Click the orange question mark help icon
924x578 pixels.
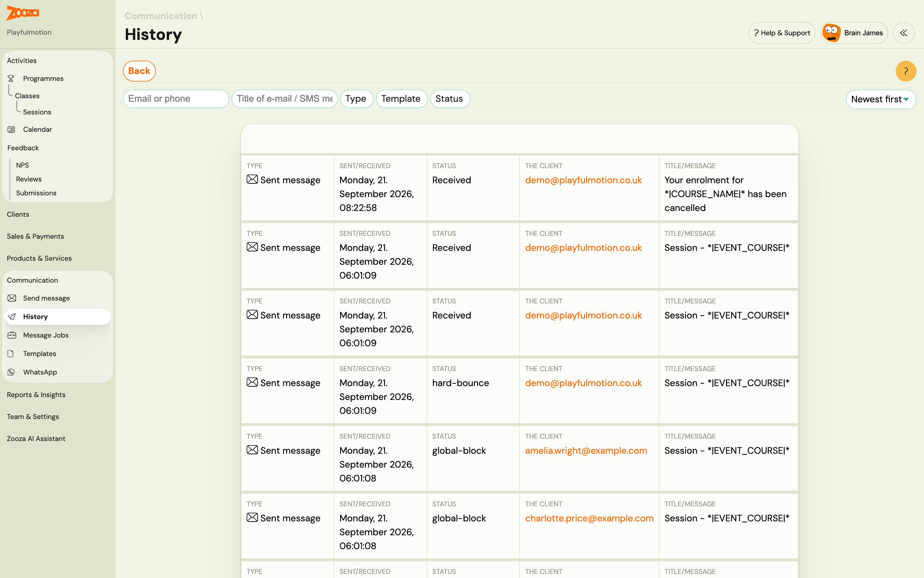click(x=906, y=71)
